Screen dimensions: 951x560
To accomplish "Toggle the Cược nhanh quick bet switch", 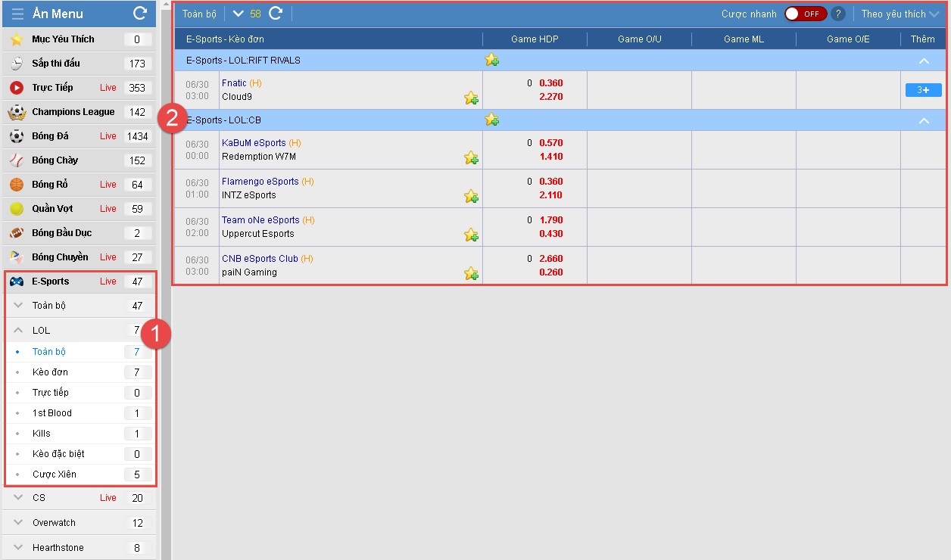I will tap(805, 14).
